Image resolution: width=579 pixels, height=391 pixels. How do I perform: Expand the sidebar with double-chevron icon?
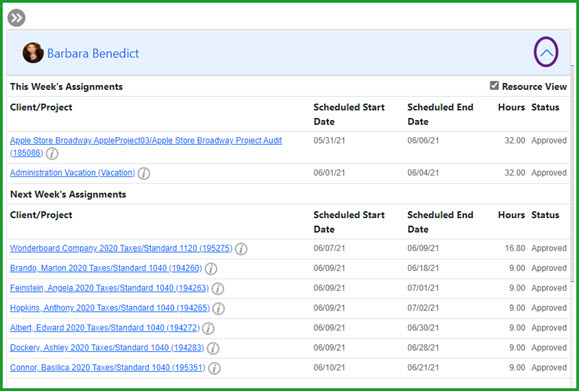(x=16, y=18)
